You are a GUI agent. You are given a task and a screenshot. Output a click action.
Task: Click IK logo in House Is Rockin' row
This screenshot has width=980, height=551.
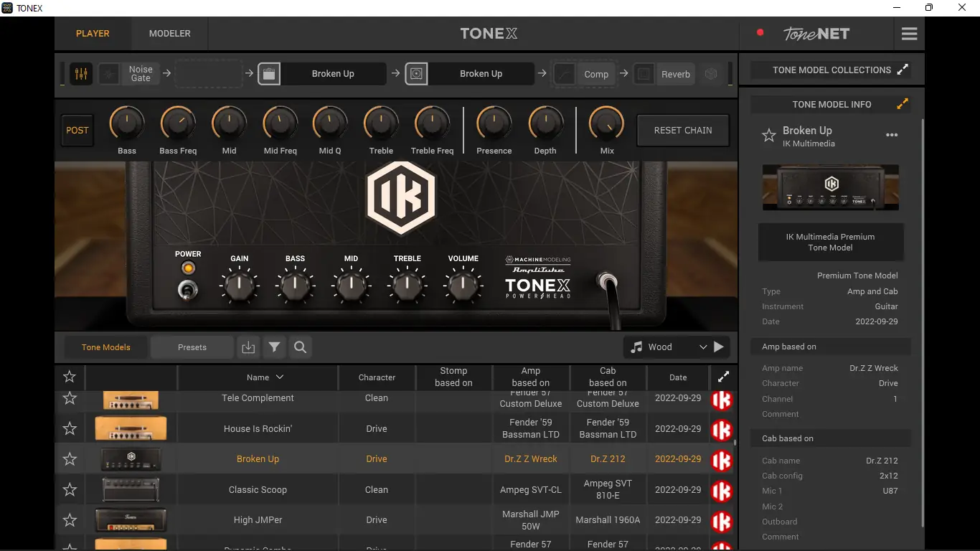point(722,430)
